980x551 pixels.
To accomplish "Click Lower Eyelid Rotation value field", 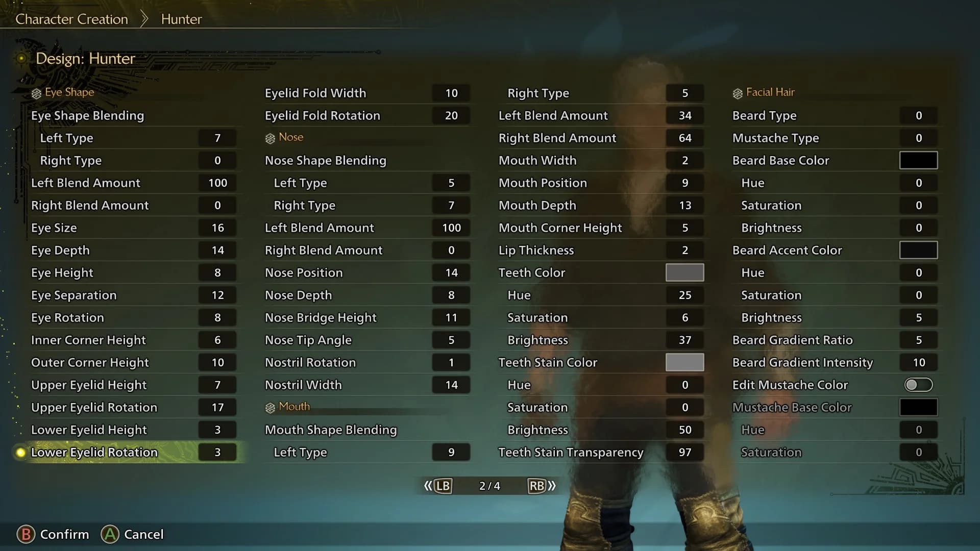I will coord(217,452).
